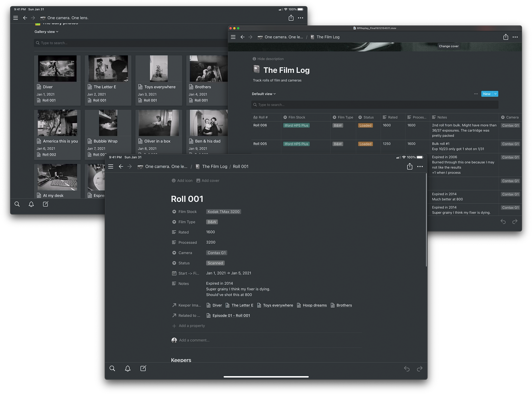This screenshot has height=395, width=532.
Task: Sort by the Film Stock column header
Action: 296,117
